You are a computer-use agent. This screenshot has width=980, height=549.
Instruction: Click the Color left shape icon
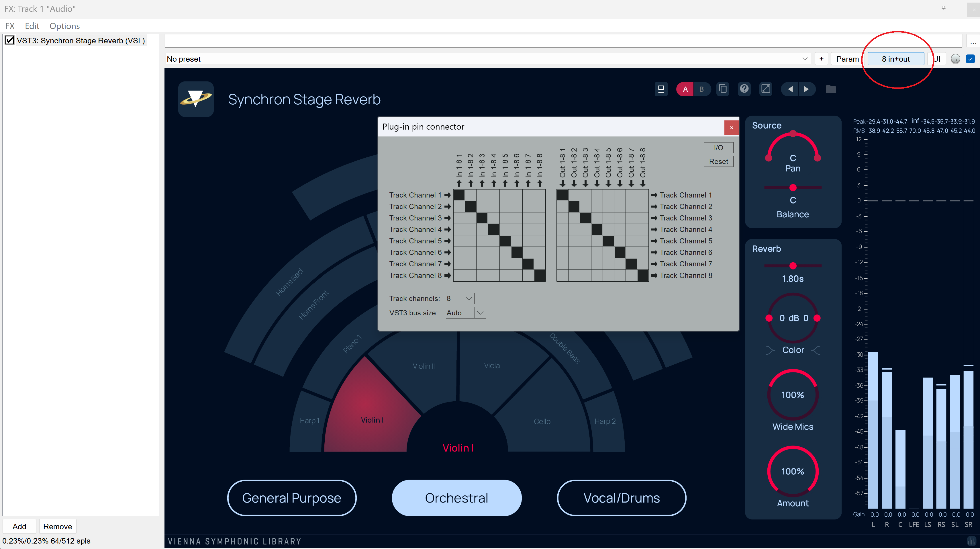coord(770,350)
